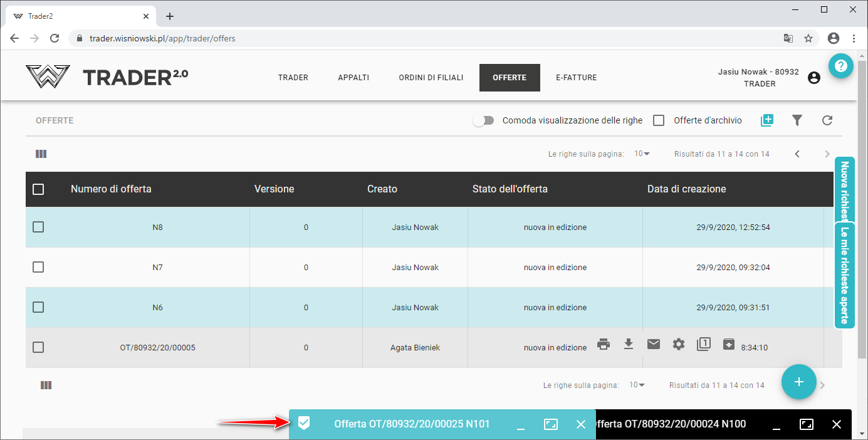
Task: Click the help question mark button
Action: (841, 66)
